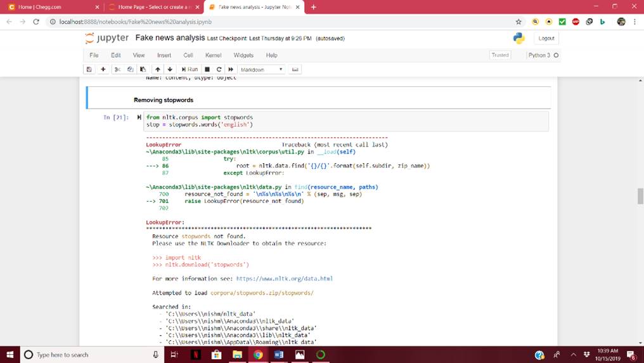644x363 pixels.
Task: Rename notebook title Fake news analysis
Action: (170, 38)
